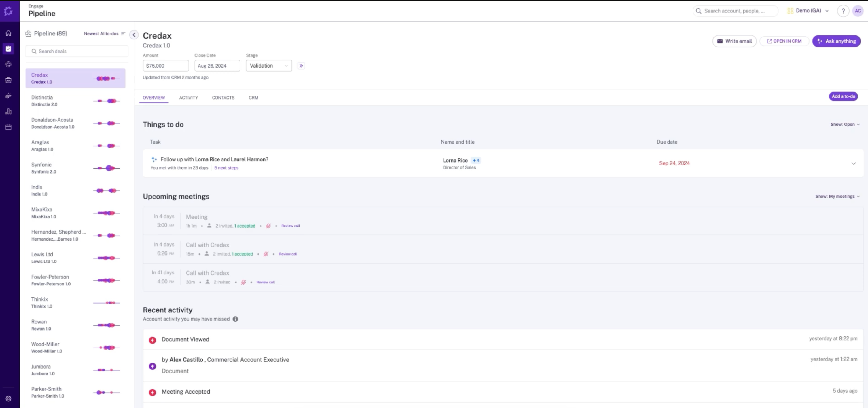Click Review call for 3:00 AM Meeting

[291, 226]
